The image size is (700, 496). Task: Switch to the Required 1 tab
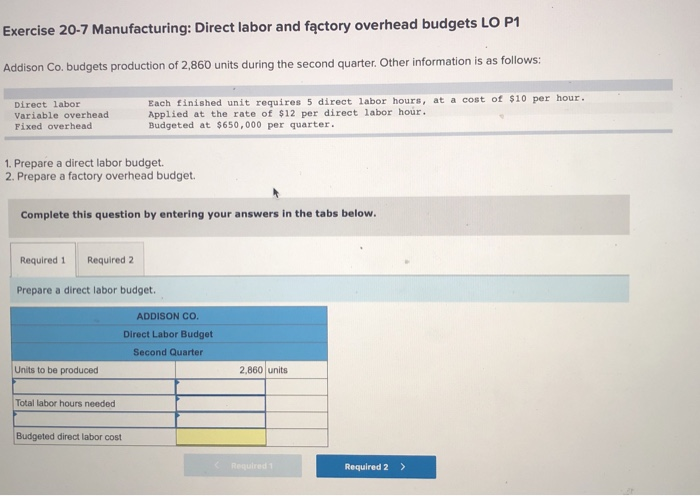[x=43, y=260]
